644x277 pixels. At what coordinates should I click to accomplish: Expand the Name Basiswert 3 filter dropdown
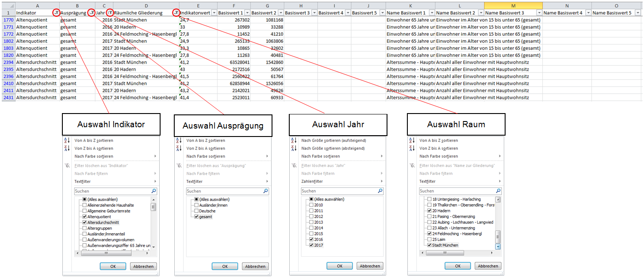point(539,13)
